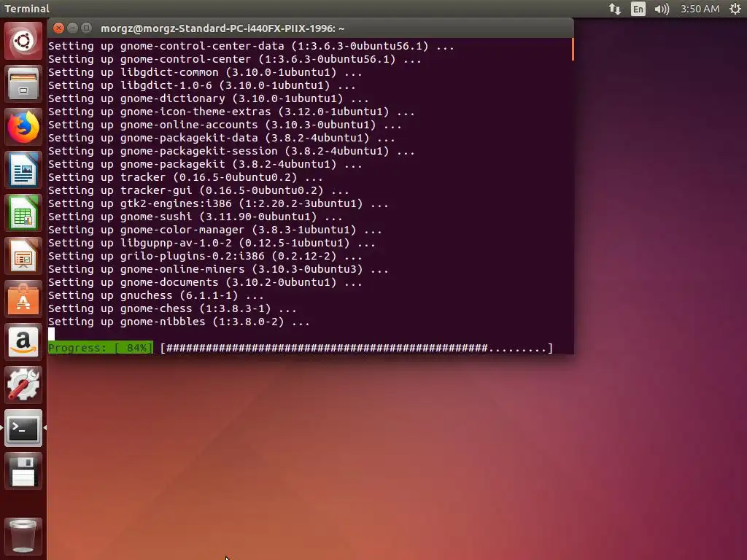
Task: Click line 'Setting up gnome-color-manager'
Action: 215,230
